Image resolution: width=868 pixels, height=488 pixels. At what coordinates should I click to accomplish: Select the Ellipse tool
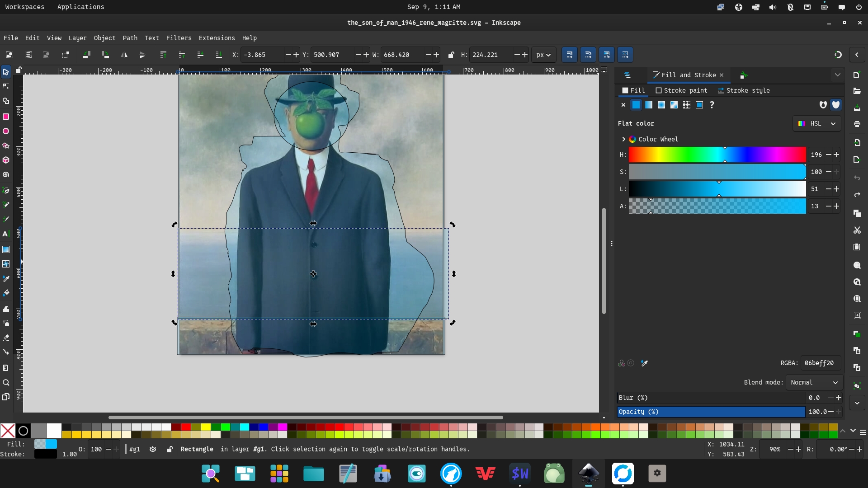(x=6, y=131)
